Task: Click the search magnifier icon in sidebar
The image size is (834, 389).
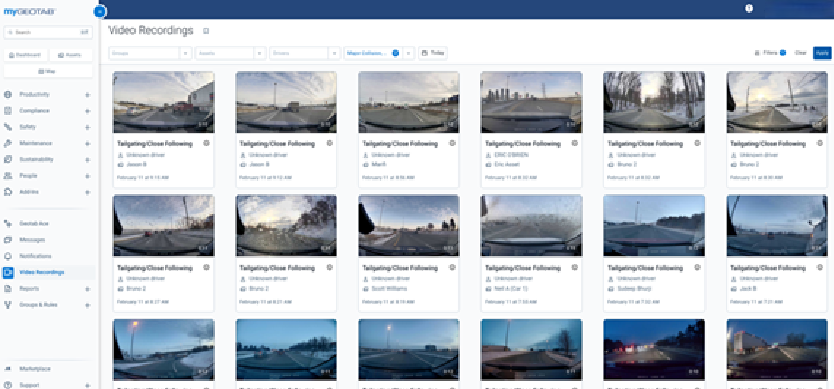Action: click(x=11, y=32)
